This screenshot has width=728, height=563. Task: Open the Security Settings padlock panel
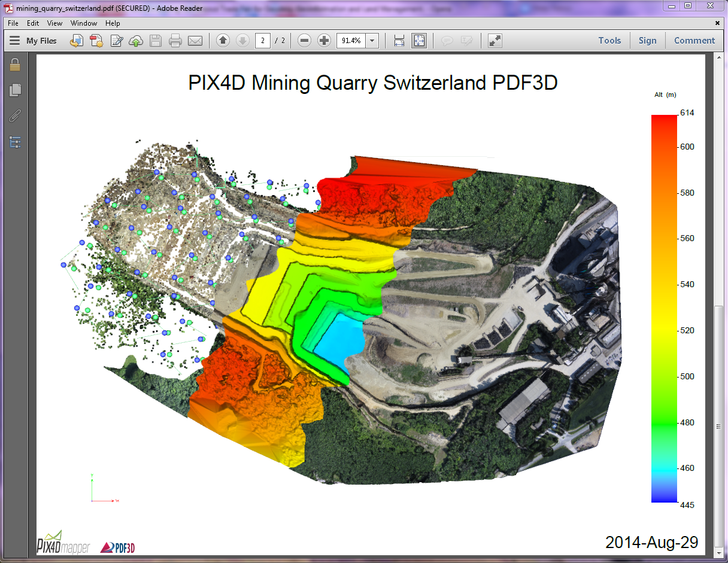15,65
